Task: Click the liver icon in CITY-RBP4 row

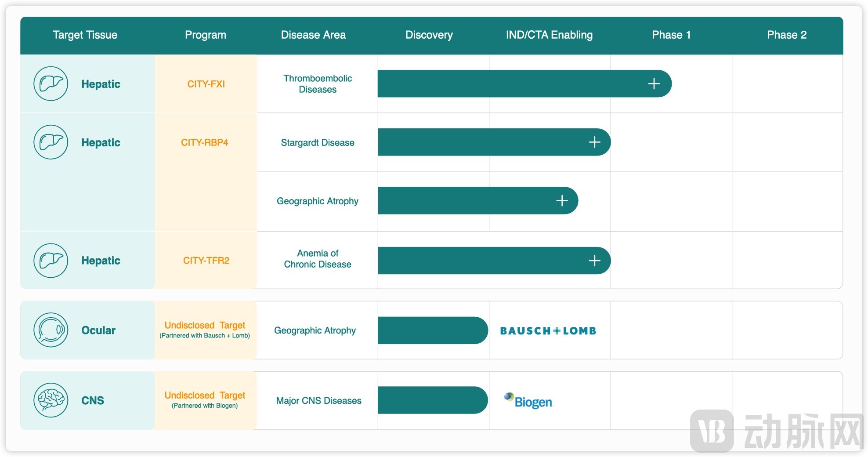Action: pyautogui.click(x=51, y=142)
